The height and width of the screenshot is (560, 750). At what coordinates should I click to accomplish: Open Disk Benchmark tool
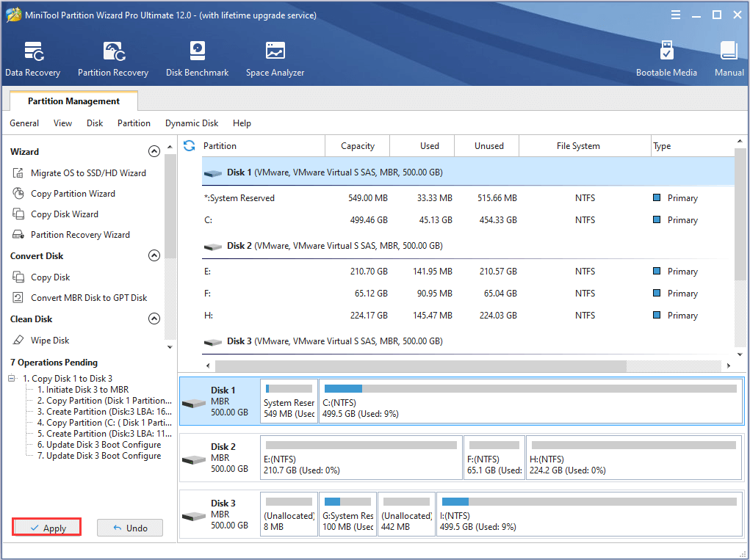point(197,59)
